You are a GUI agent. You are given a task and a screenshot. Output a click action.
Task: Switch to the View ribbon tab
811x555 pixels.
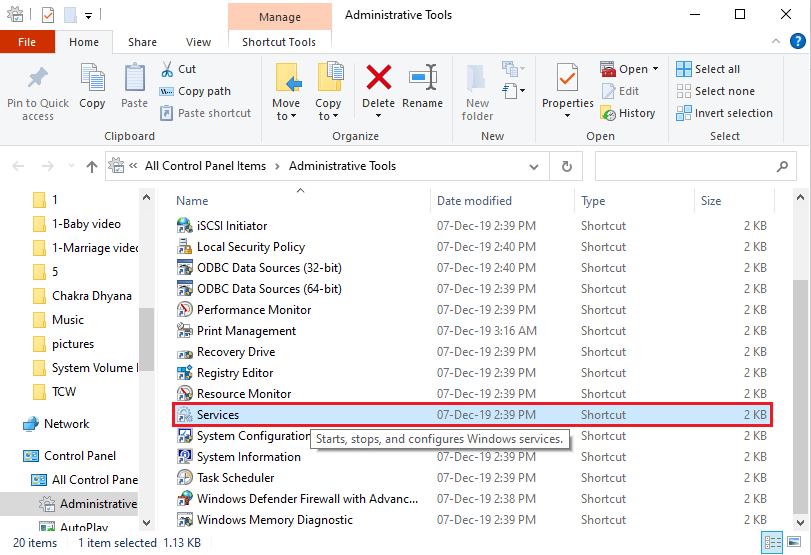coord(198,42)
